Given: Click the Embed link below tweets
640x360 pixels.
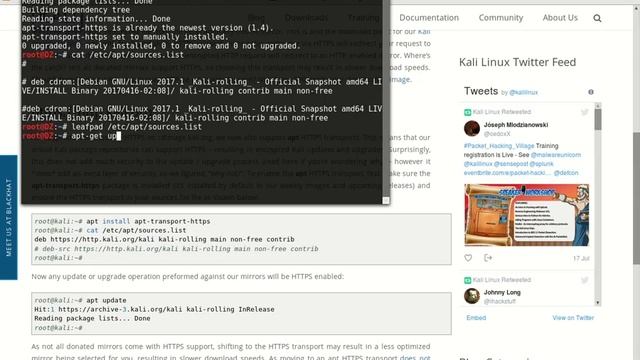Looking at the screenshot, I should (x=476, y=318).
